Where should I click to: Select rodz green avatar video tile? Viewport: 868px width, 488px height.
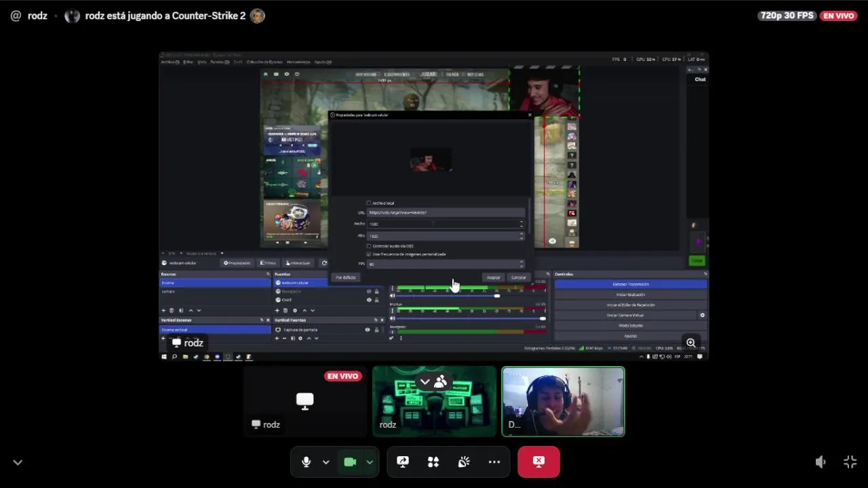[x=434, y=401]
